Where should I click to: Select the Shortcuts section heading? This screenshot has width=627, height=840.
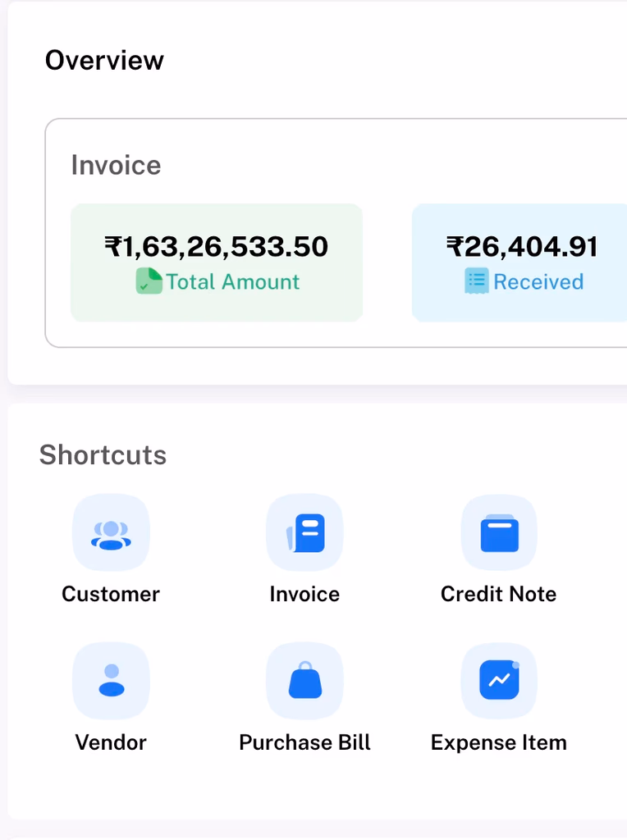coord(103,455)
